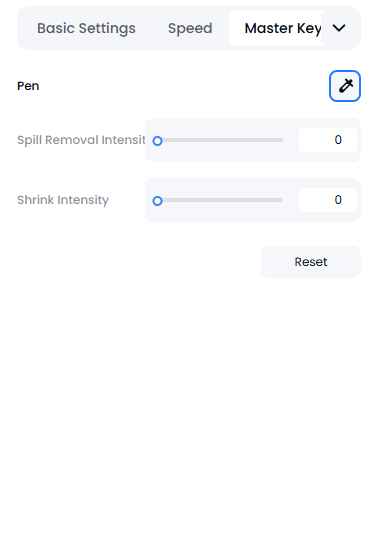The height and width of the screenshot is (552, 376).
Task: Select the Master Key tab
Action: coord(276,28)
